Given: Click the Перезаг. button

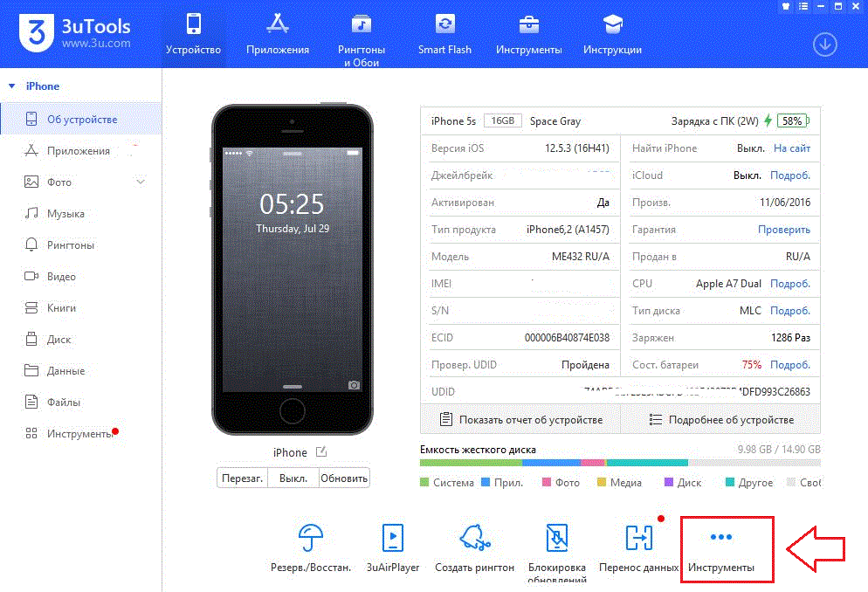Looking at the screenshot, I should coord(242,478).
